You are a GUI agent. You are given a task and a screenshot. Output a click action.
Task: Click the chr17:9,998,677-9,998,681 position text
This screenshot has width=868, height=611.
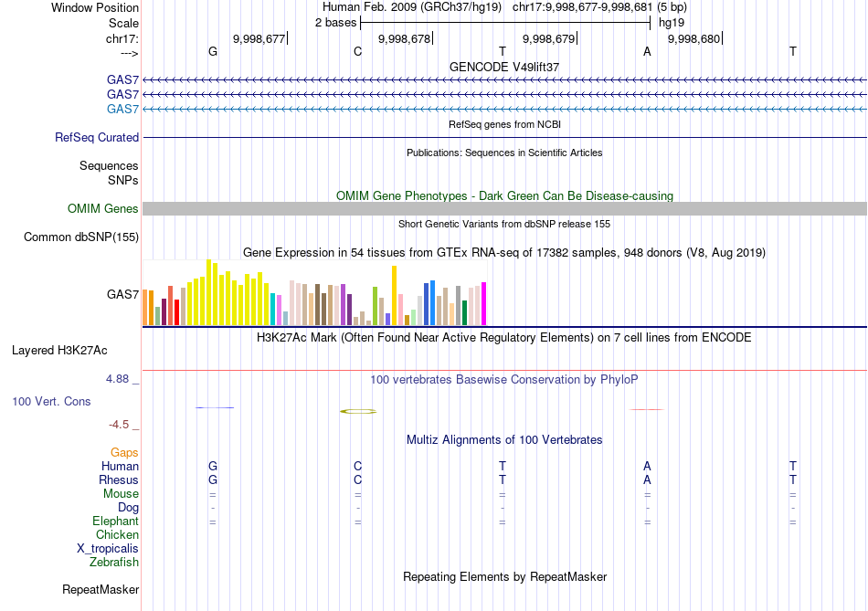(x=583, y=7)
